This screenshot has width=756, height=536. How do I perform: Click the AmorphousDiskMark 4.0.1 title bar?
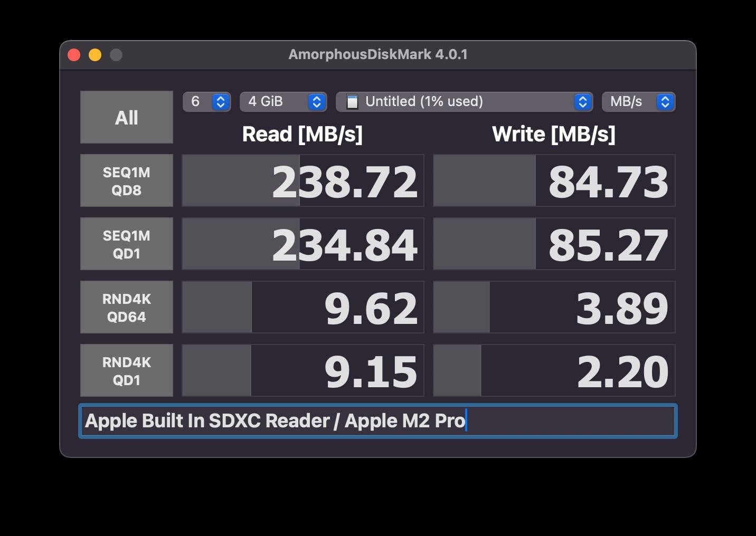tap(378, 55)
